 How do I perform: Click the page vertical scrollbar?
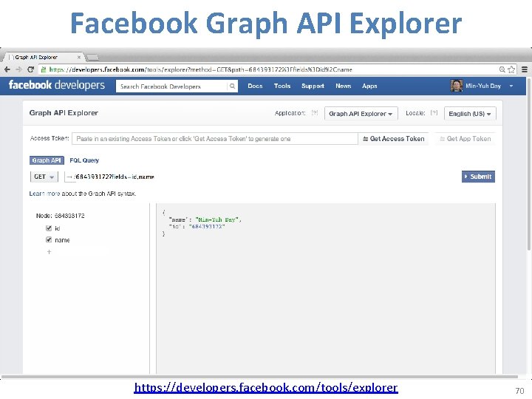[x=528, y=165]
